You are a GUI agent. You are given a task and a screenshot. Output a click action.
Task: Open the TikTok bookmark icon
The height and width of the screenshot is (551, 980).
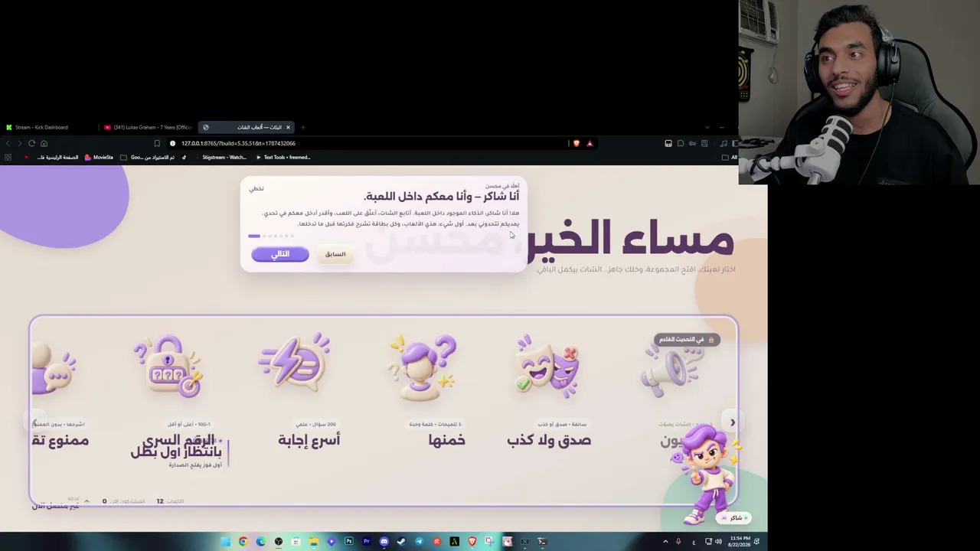tap(184, 158)
